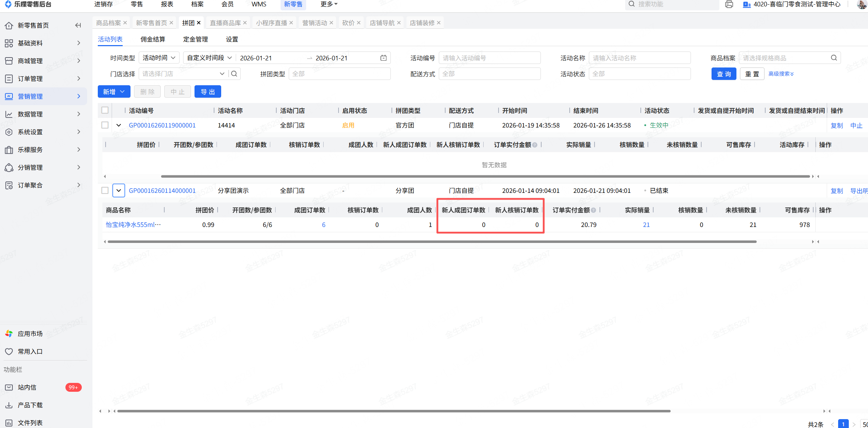Click the blue 查询 button
The width and height of the screenshot is (868, 428).
pos(724,74)
